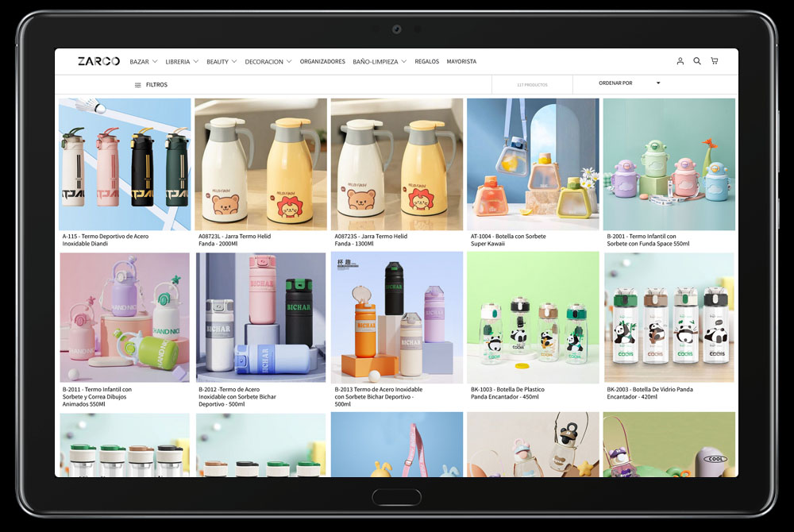Expand the BEAUTY menu chevron
Screen dimensions: 794x532
pos(234,61)
